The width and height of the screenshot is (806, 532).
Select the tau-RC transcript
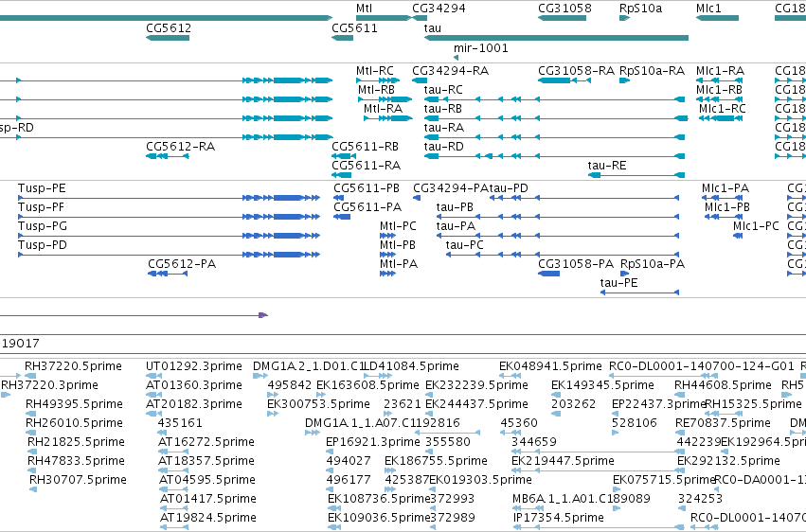(x=554, y=99)
